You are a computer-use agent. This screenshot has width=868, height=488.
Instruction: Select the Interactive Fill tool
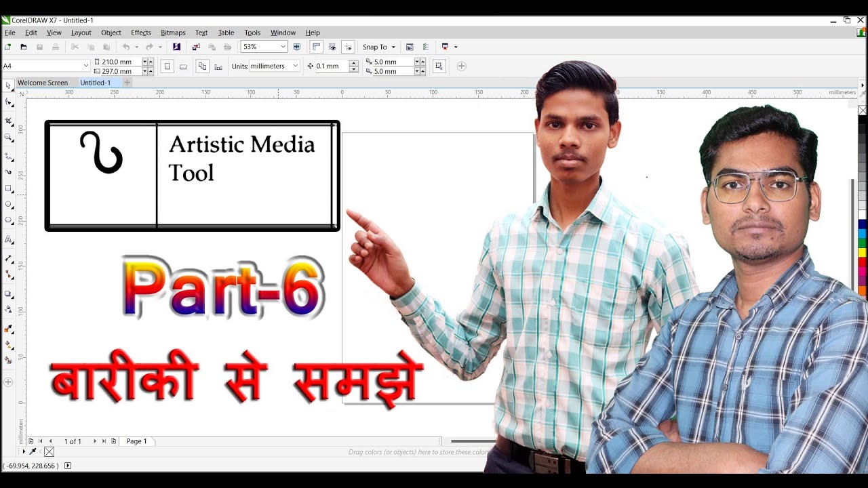click(x=8, y=345)
